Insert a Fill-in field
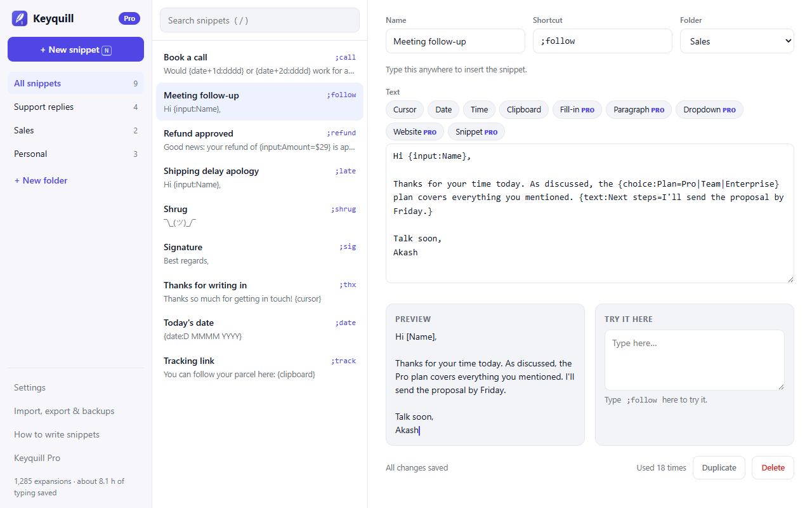Screen dimensions: 812x508 [x=577, y=109]
